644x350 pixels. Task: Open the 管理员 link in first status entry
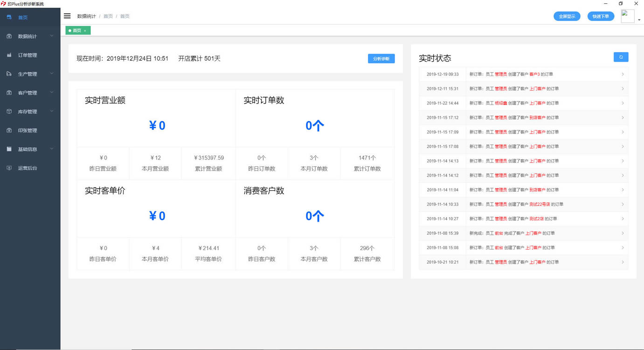500,74
